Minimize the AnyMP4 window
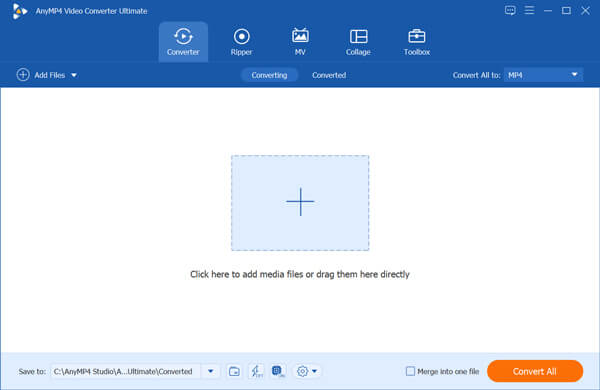The image size is (600, 390). click(548, 11)
